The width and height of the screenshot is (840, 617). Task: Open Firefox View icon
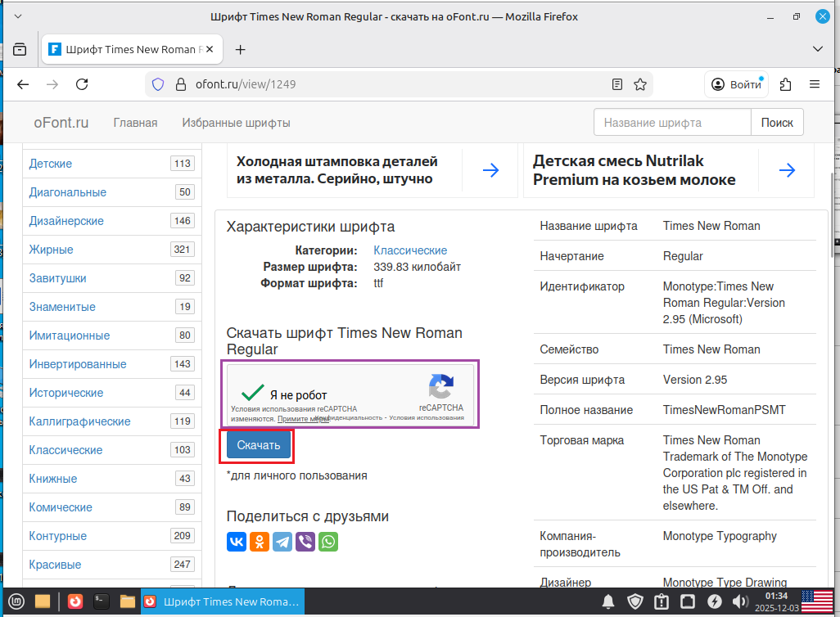coord(20,49)
